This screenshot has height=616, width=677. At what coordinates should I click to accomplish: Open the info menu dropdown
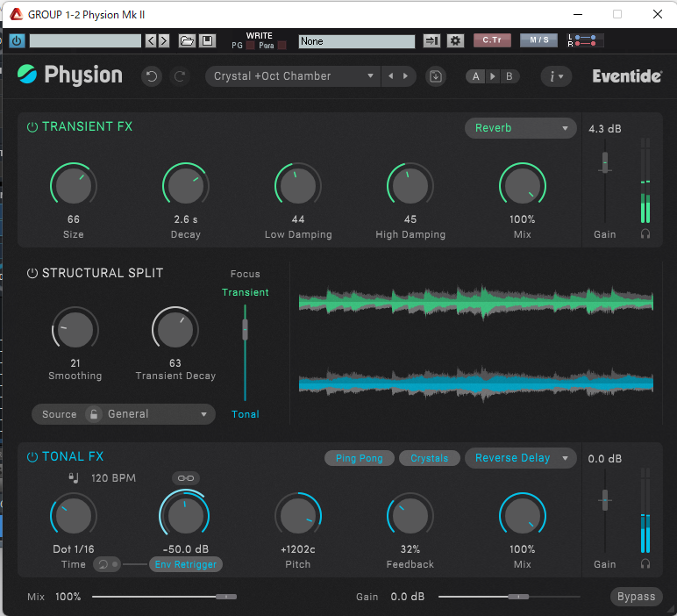[556, 76]
